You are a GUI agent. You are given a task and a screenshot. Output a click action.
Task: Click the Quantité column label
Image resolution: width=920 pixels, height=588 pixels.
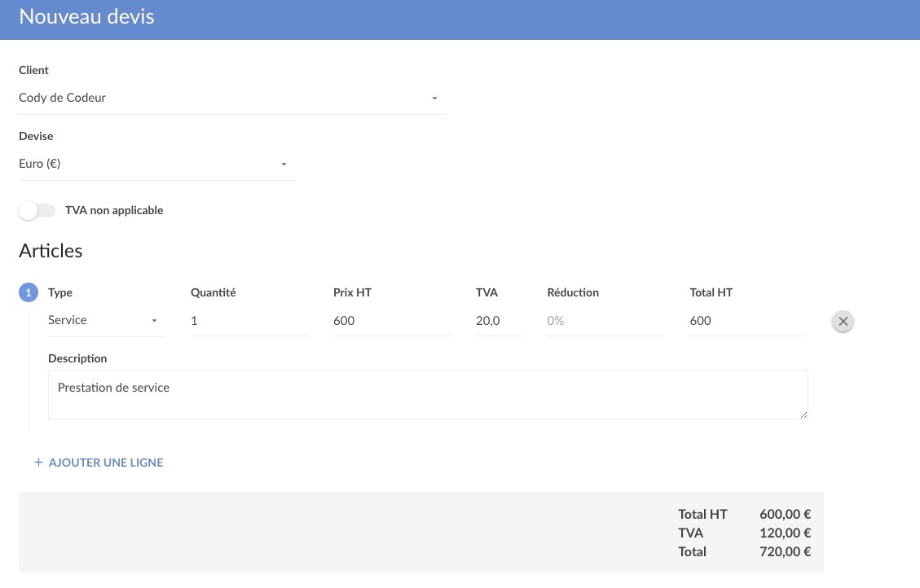tap(213, 292)
